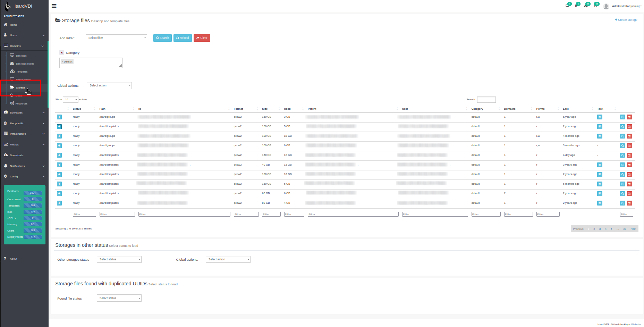Expand first row details with plus button
The image size is (644, 327).
[x=59, y=117]
